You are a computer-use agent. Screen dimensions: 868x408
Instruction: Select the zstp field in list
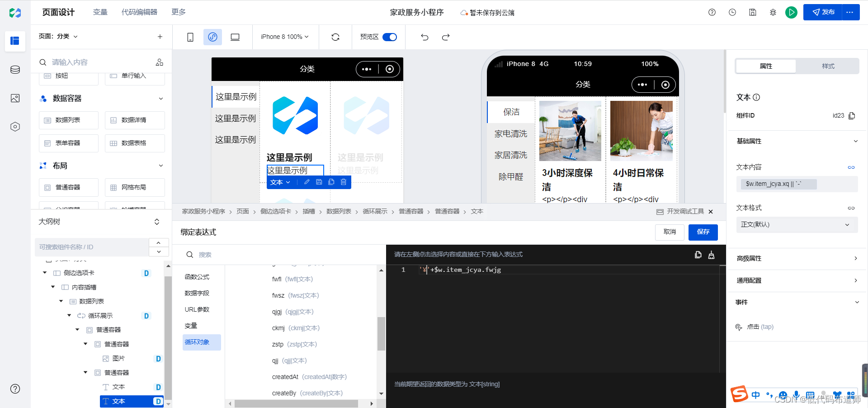tap(294, 344)
